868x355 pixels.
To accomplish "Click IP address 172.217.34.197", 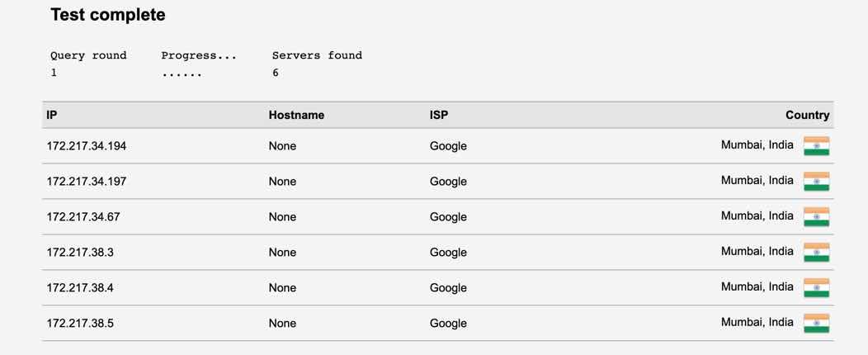I will pyautogui.click(x=87, y=182).
